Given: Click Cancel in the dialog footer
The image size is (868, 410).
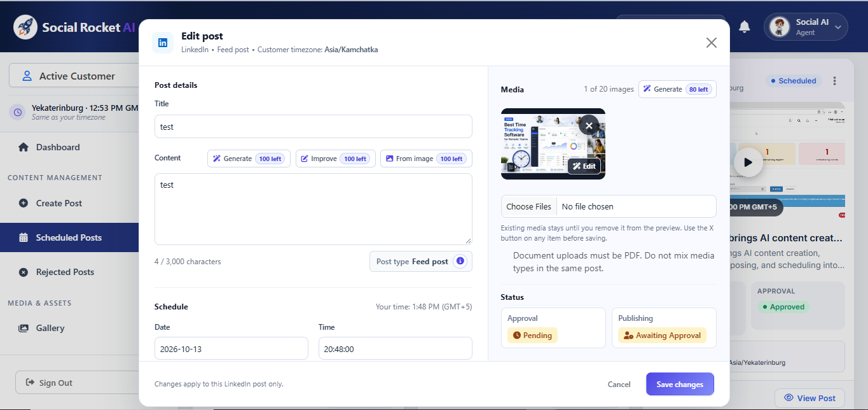Looking at the screenshot, I should 619,384.
